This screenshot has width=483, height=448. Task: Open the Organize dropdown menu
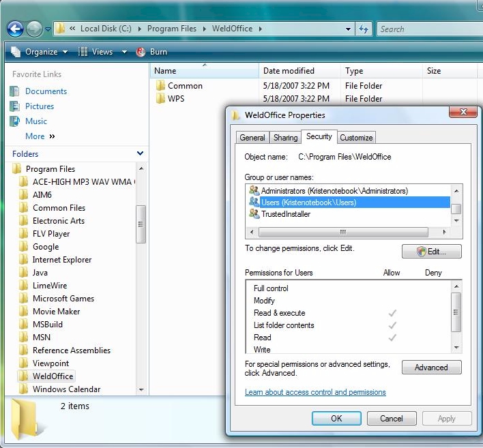click(x=40, y=52)
